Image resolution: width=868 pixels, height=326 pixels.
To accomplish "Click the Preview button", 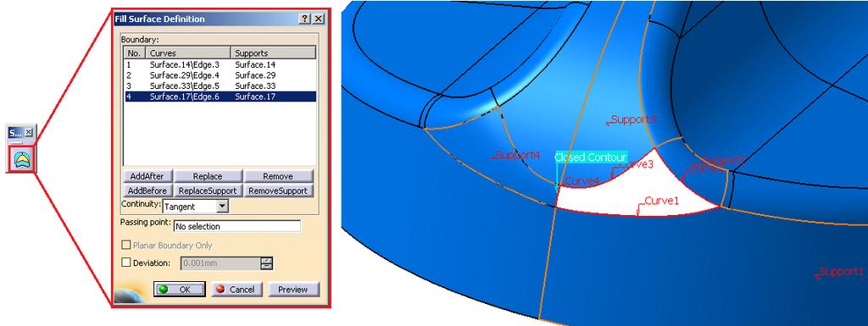I will (293, 289).
